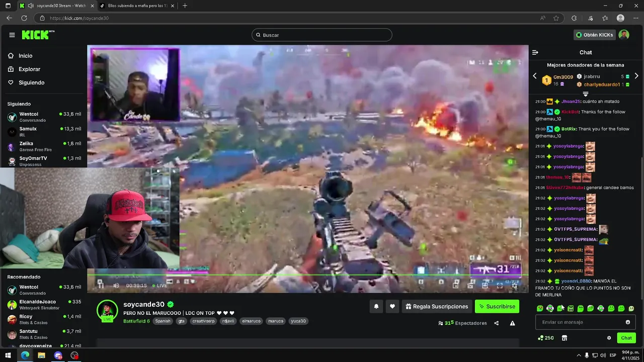The width and height of the screenshot is (644, 362).
Task: Send message with Chat button
Action: pos(626,338)
